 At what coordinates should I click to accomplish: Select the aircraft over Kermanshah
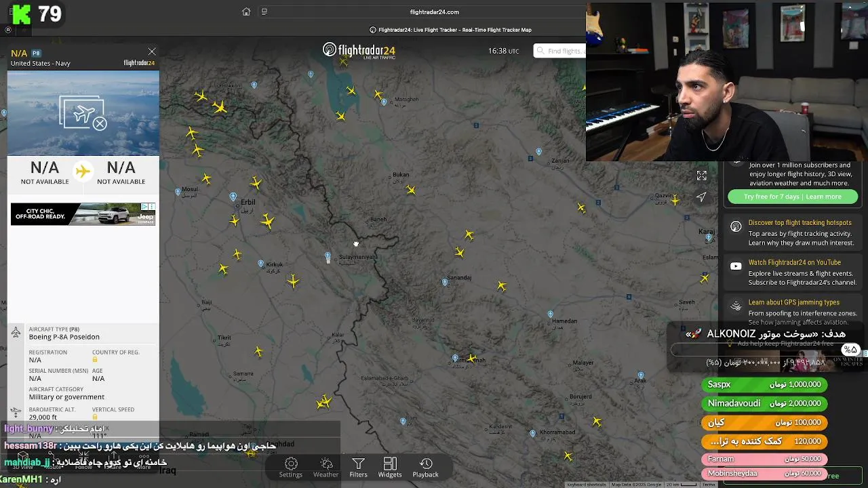[x=472, y=358]
